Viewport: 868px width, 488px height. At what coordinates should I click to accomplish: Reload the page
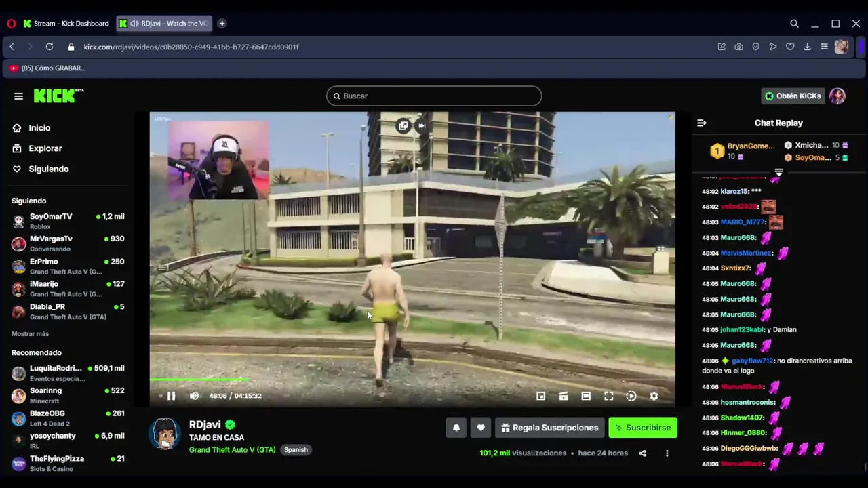50,47
